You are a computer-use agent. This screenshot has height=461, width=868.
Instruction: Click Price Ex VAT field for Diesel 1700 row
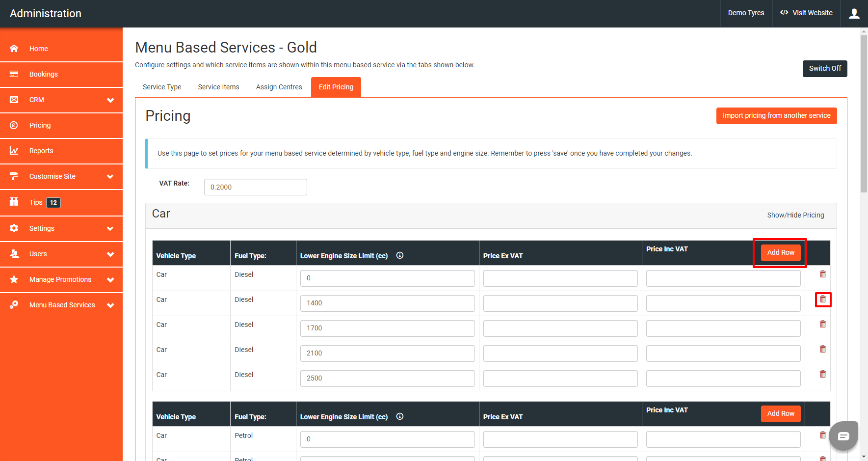(x=560, y=328)
